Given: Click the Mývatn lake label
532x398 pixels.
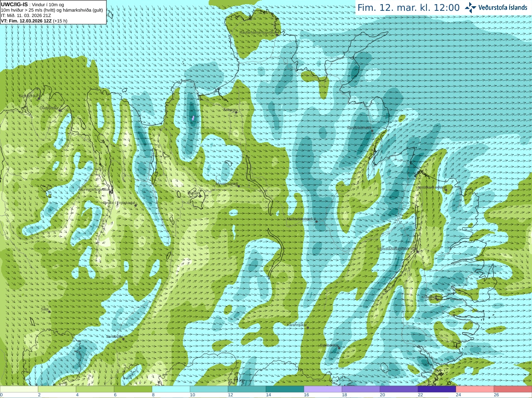Looking at the screenshot, I should coord(194,193).
